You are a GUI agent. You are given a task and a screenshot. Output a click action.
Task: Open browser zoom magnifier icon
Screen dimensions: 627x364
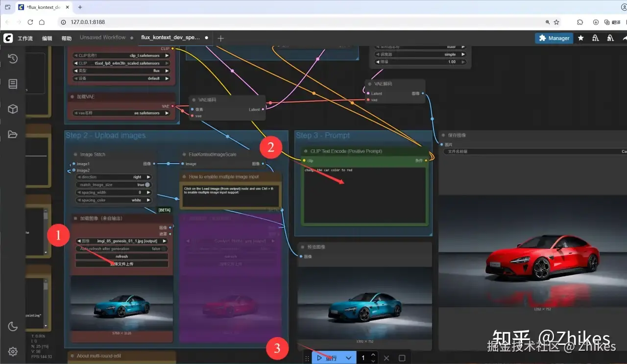(548, 22)
